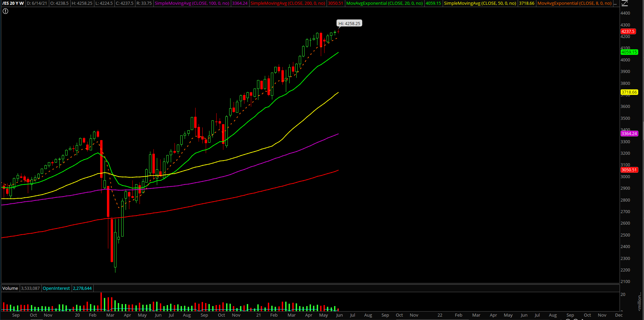Click the MovAvgExponential 8 study label
The width and height of the screenshot is (644, 320).
click(x=574, y=3)
